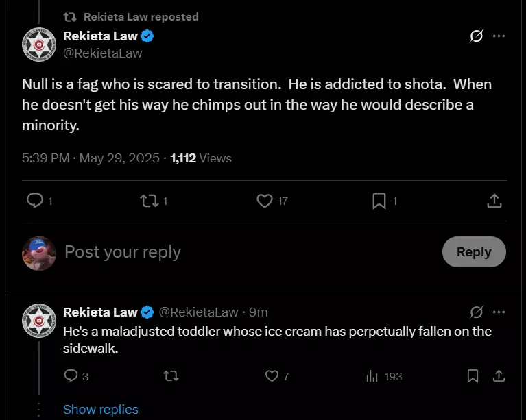This screenshot has height=420, width=526.
Task: Like the reply with 7 likes
Action: (x=272, y=375)
